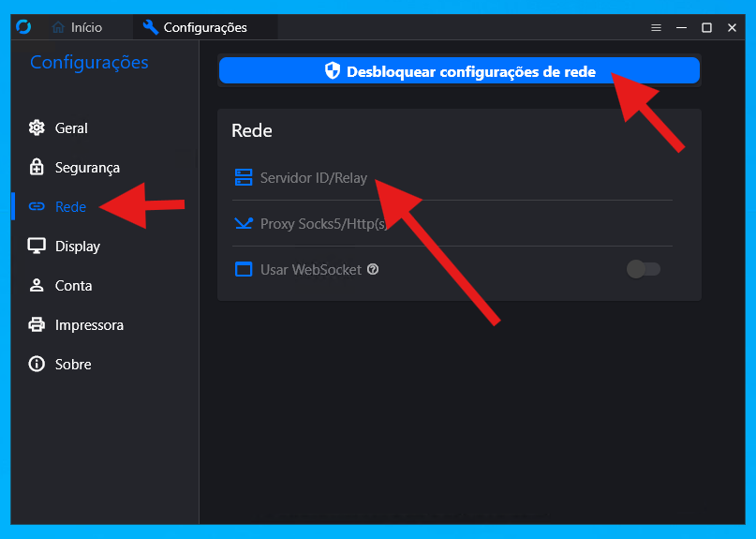The width and height of the screenshot is (756, 539).
Task: Click the Rede panel heading
Action: point(252,131)
